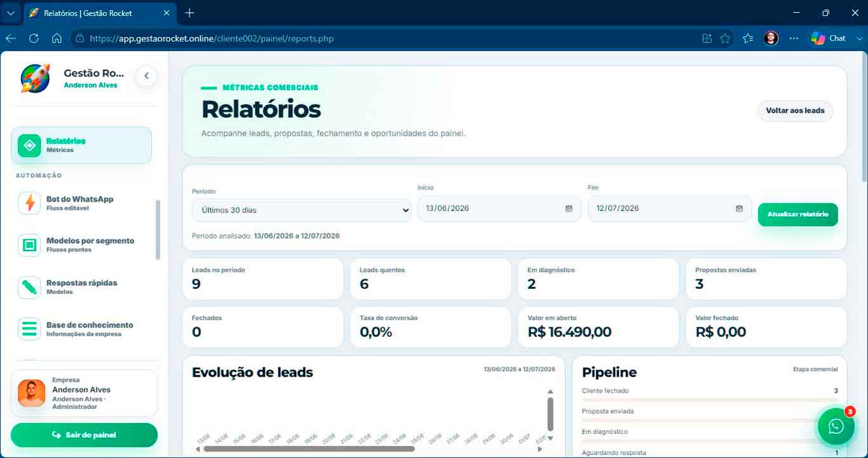Image resolution: width=868 pixels, height=458 pixels.
Task: Click the Valor fechado R$ 0,00
Action: pos(721,332)
